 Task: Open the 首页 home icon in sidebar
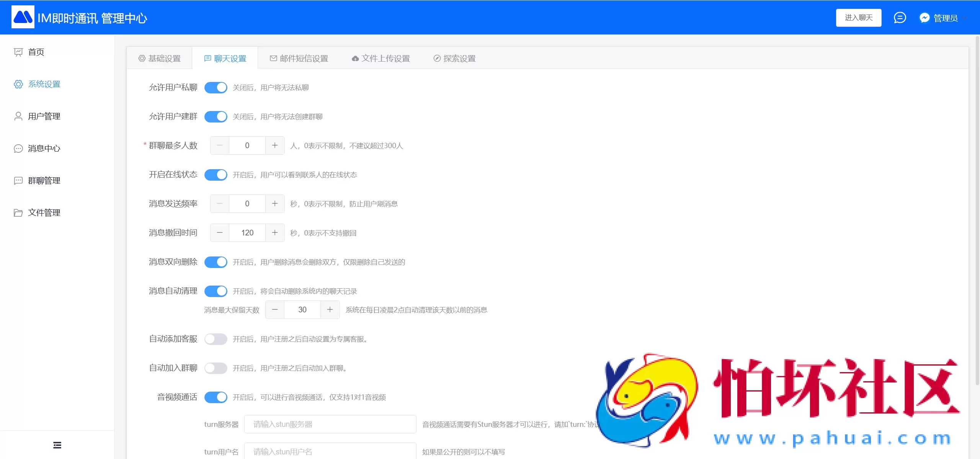tap(18, 52)
